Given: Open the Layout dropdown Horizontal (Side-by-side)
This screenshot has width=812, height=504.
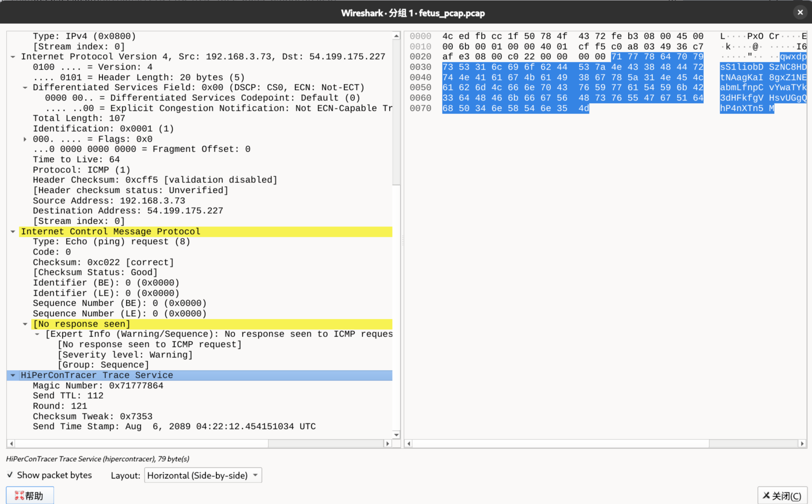Looking at the screenshot, I should 203,475.
